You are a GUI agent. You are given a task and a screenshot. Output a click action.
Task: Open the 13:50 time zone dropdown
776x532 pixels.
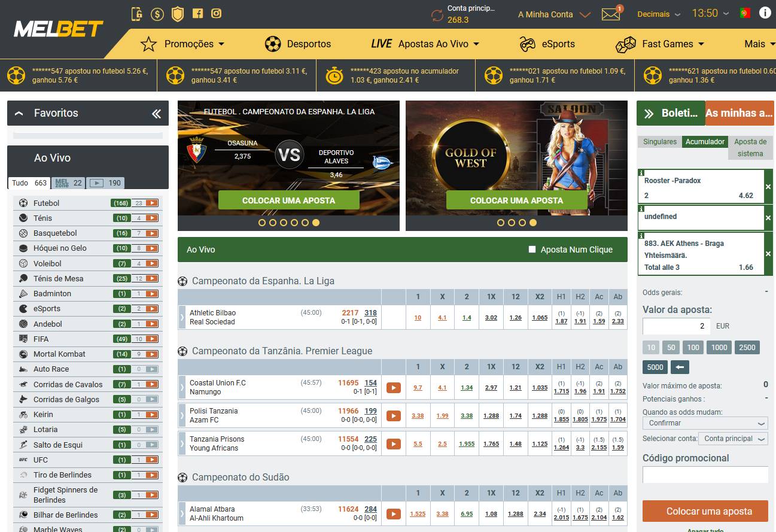[x=711, y=13]
